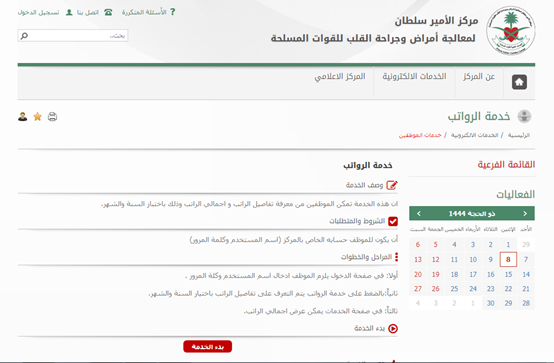Click the grey emblem next to خدمة الرواتب title
Screen dimensions: 554x363
pyautogui.click(x=524, y=116)
